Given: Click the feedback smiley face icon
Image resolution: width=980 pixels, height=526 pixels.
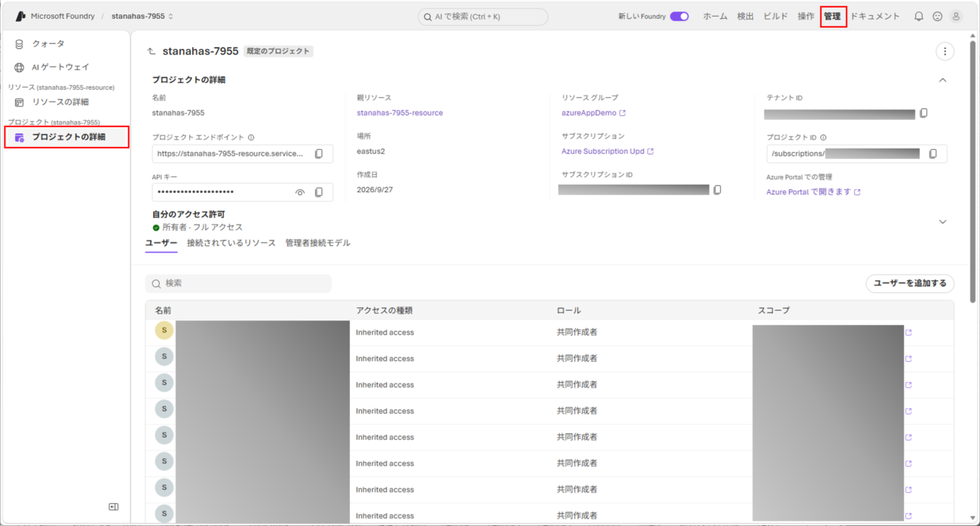Looking at the screenshot, I should pyautogui.click(x=938, y=16).
